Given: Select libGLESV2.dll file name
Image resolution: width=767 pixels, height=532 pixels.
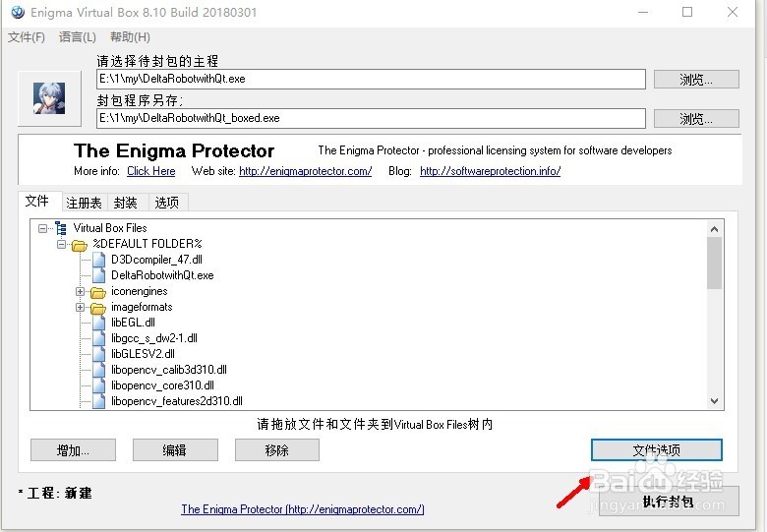Looking at the screenshot, I should pyautogui.click(x=143, y=354).
